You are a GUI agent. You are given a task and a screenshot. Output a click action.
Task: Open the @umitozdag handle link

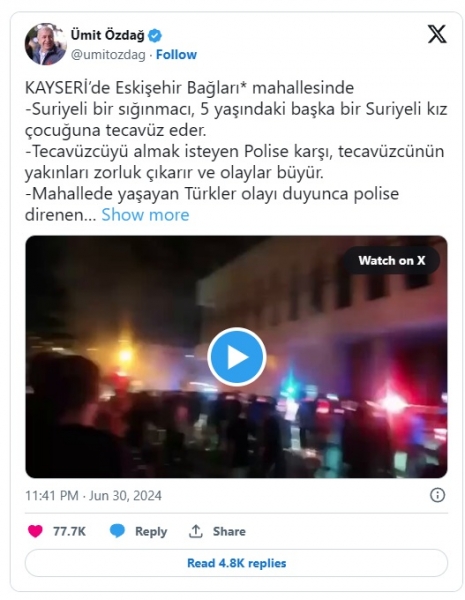coord(108,55)
